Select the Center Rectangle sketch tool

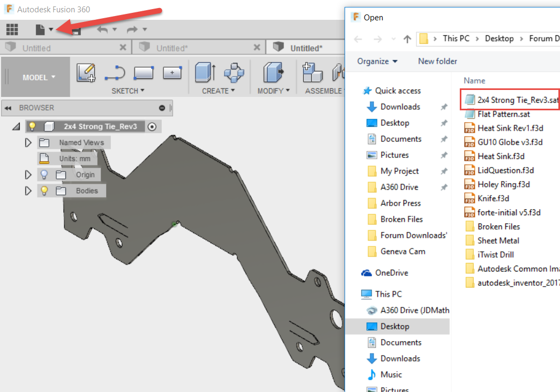[172, 73]
